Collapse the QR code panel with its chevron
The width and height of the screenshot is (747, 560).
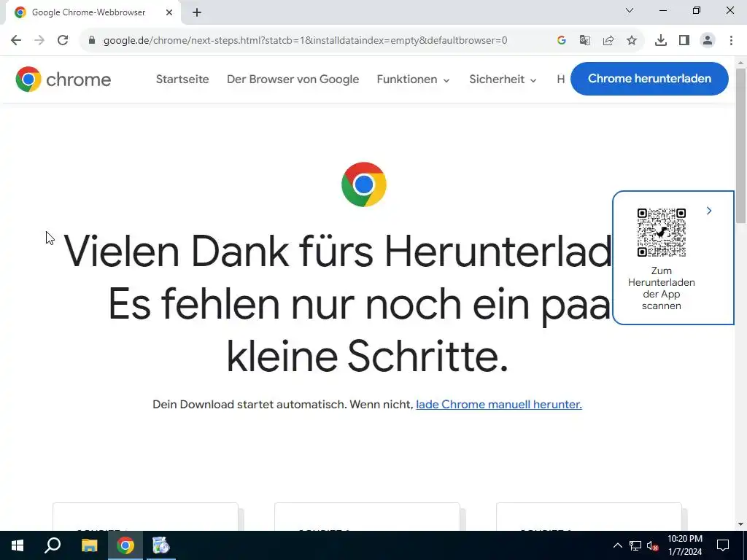[709, 211]
